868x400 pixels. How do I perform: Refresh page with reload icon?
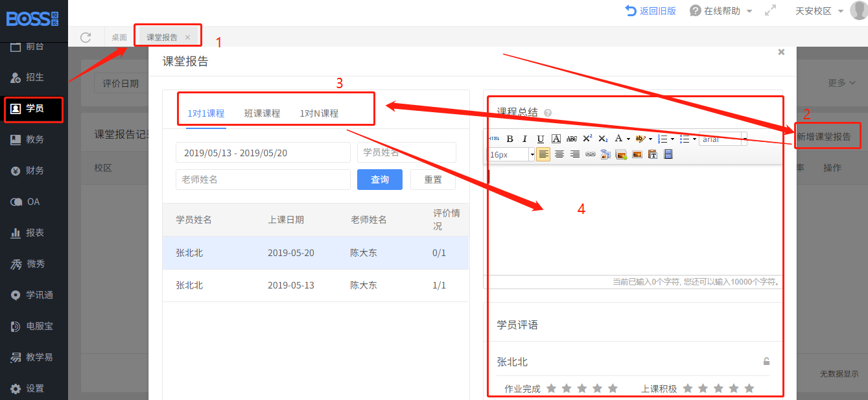pos(86,37)
